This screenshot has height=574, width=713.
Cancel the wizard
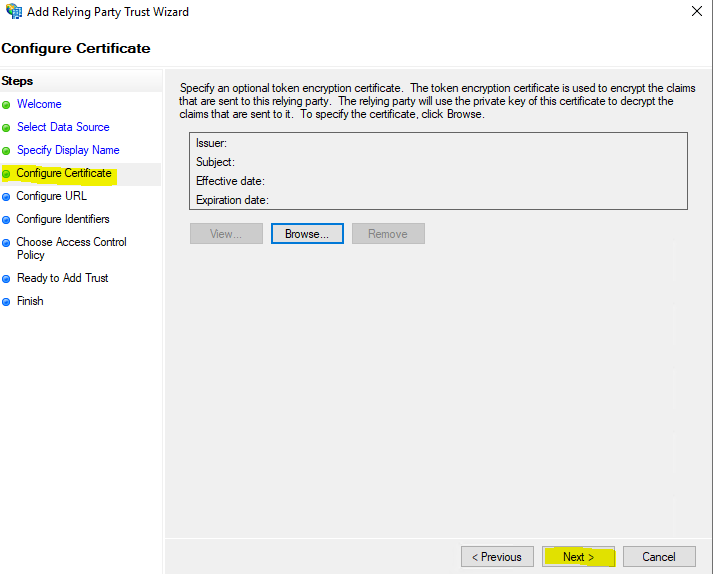[659, 557]
